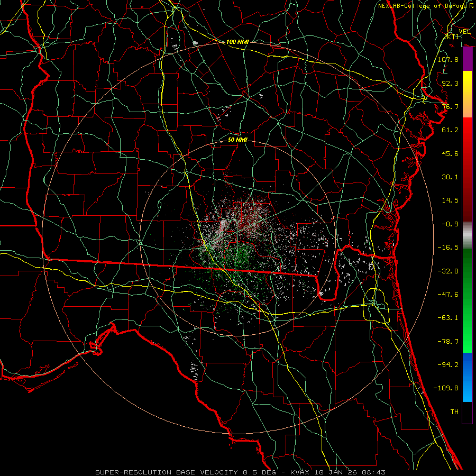Pick the gray near-zero segment of color bar
The width and height of the screenshot is (476, 476).
point(467,235)
